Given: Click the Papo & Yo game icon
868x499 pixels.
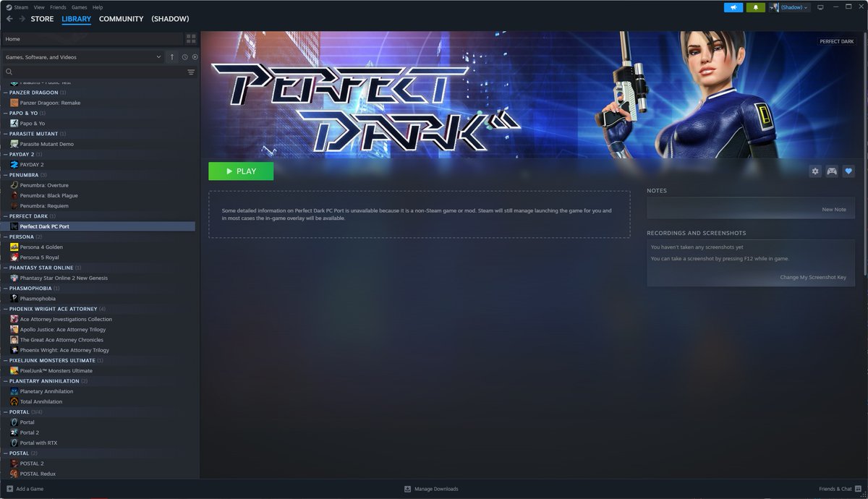Looking at the screenshot, I should pyautogui.click(x=14, y=124).
